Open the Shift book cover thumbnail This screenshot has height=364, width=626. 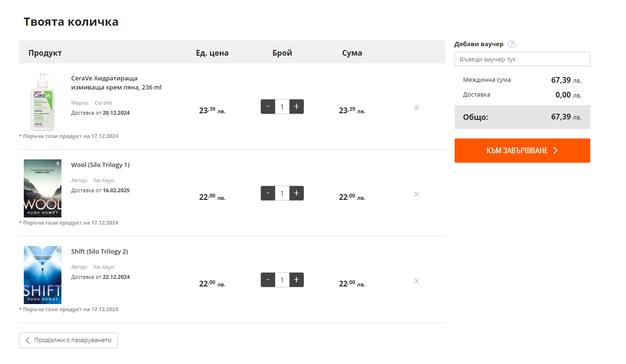[x=42, y=275]
